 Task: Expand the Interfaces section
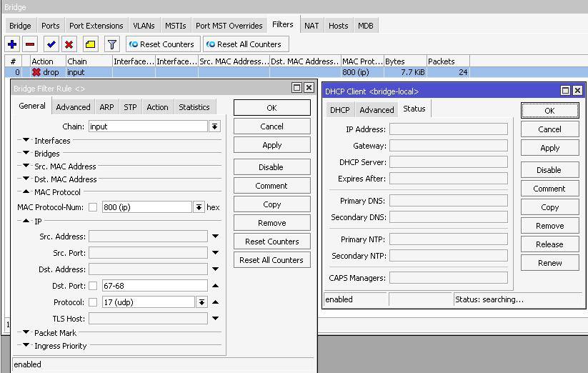(26, 140)
